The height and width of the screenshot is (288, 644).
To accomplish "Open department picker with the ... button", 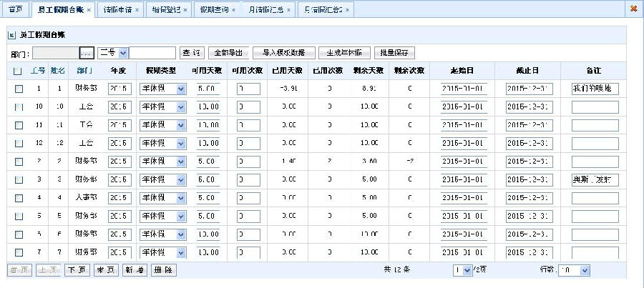I will coord(87,53).
